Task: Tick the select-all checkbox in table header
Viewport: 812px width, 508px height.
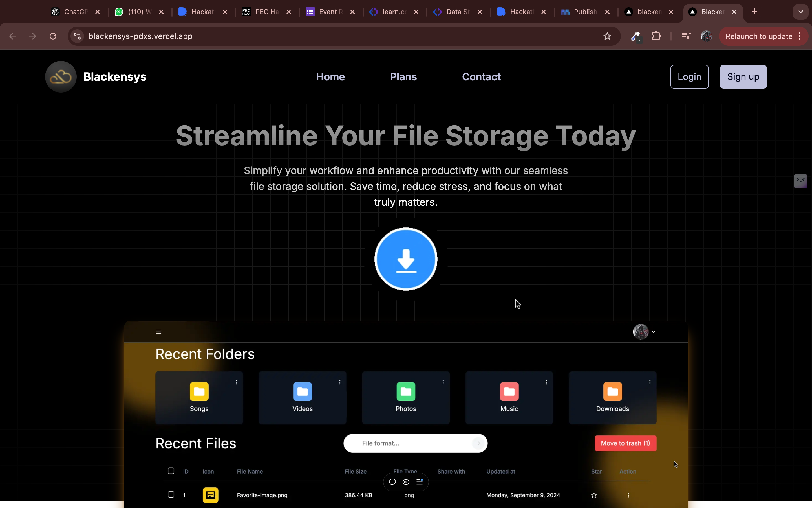Action: click(171, 471)
